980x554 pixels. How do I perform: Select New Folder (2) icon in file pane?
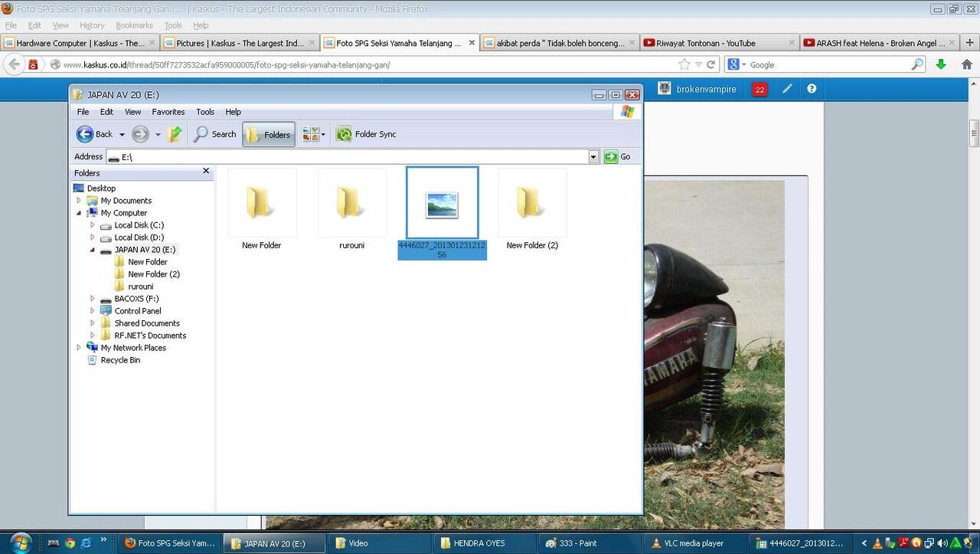click(532, 203)
